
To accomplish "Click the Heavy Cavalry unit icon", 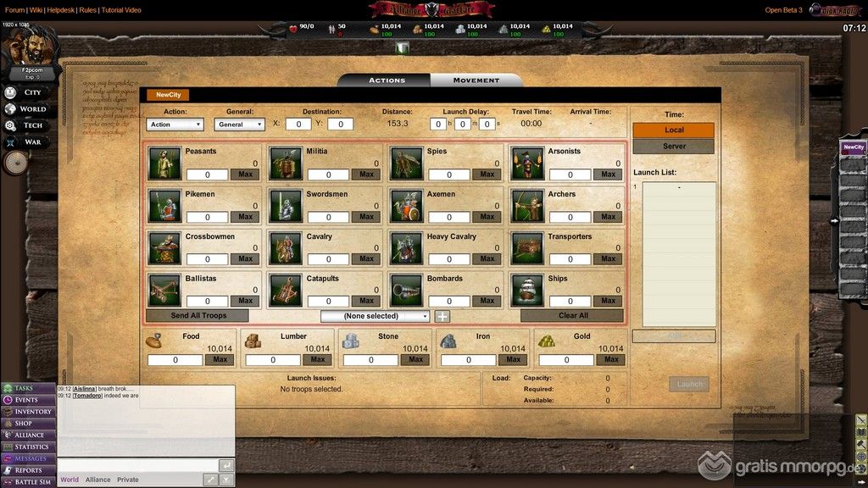I will tap(406, 248).
